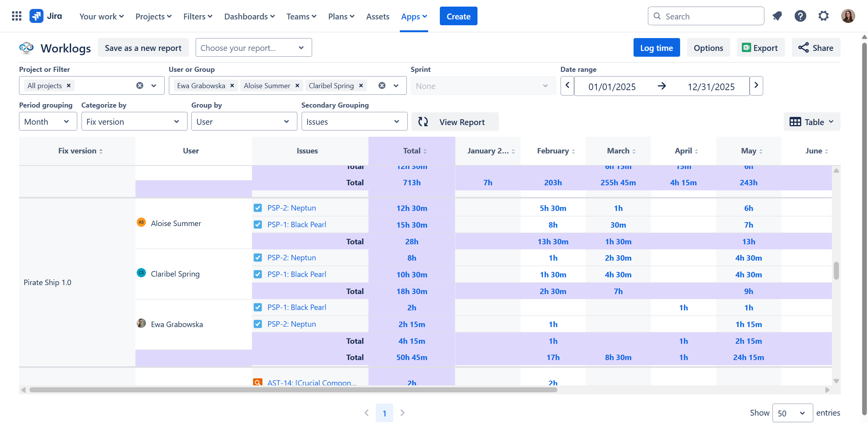
Task: Click end date 12/31/2025
Action: pyautogui.click(x=711, y=86)
